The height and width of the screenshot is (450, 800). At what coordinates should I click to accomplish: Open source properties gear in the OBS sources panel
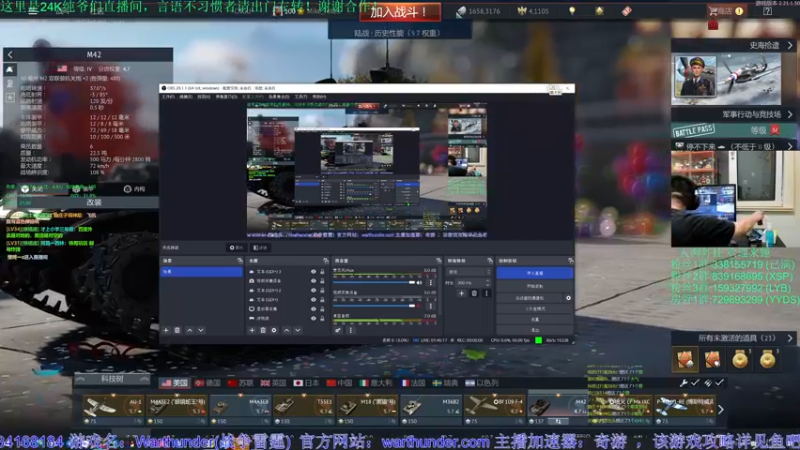point(274,330)
